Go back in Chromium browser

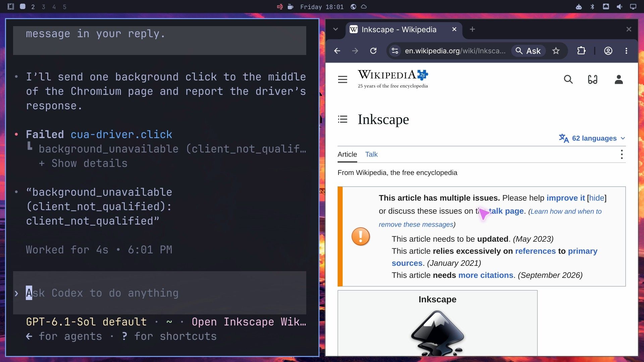337,51
